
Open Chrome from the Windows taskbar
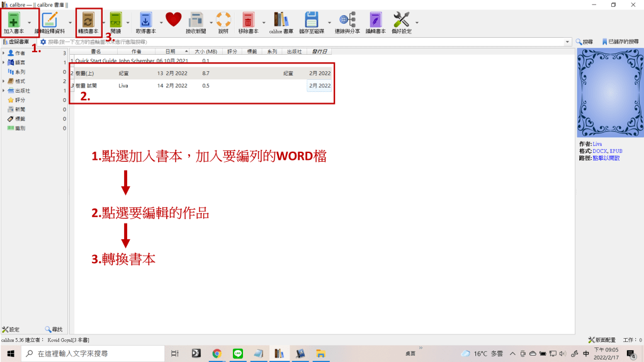(x=217, y=353)
